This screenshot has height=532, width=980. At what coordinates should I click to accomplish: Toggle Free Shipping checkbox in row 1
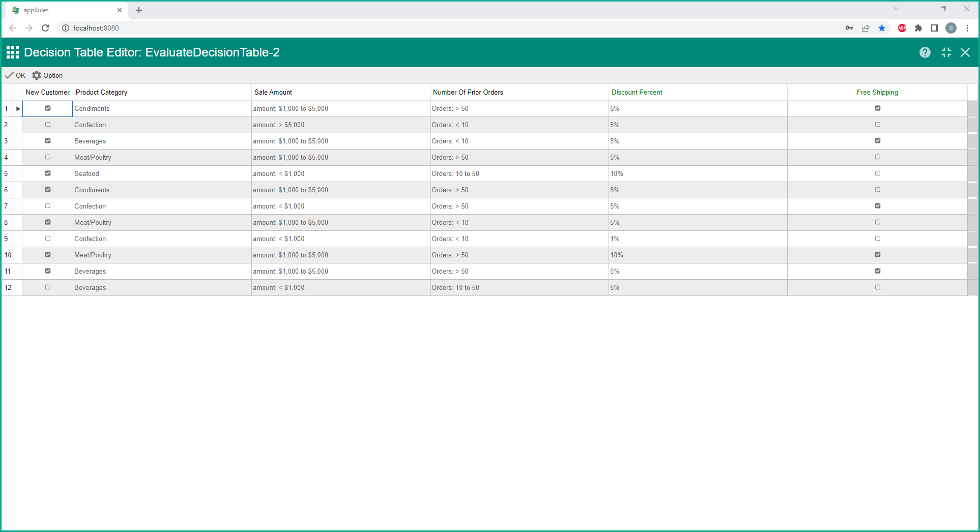tap(878, 108)
